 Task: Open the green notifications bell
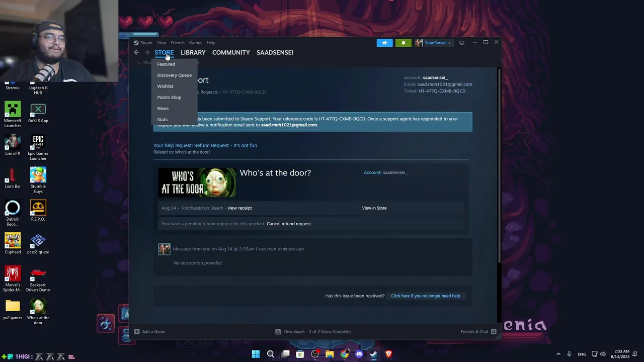(x=403, y=43)
